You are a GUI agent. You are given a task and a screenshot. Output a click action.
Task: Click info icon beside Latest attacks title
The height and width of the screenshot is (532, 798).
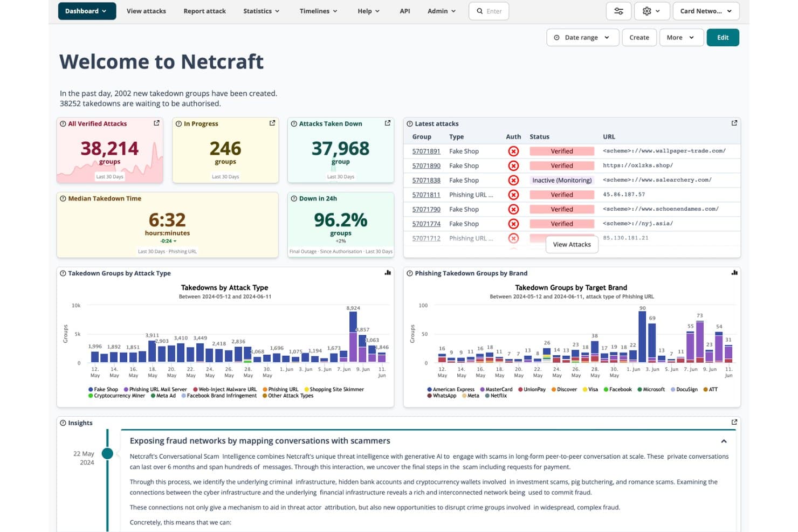click(x=410, y=124)
